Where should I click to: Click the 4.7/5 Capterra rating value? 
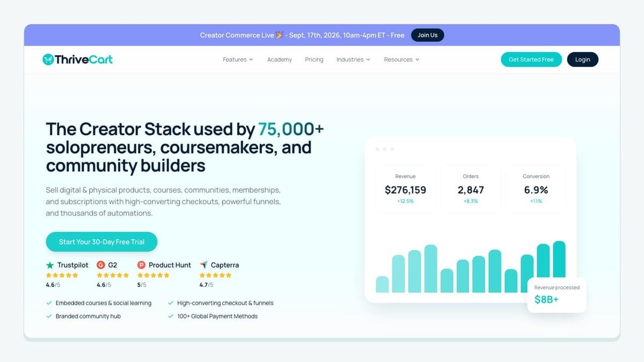click(206, 285)
